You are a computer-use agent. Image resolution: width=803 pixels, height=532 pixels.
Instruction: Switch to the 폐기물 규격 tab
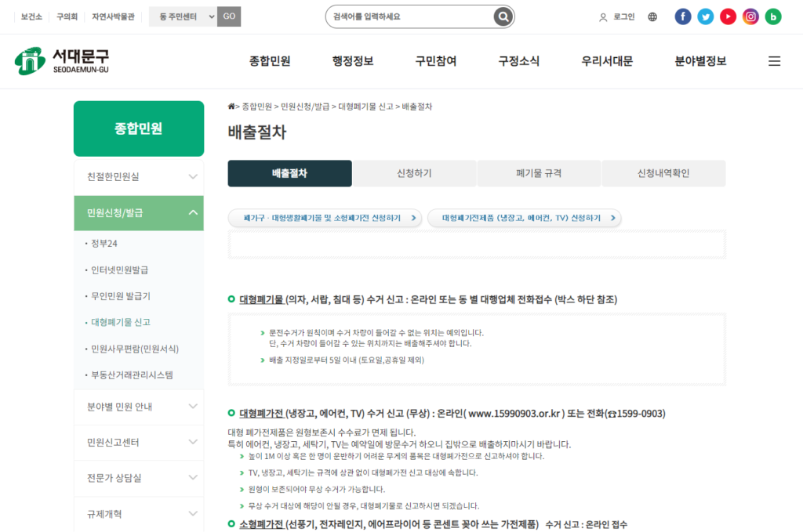click(539, 173)
